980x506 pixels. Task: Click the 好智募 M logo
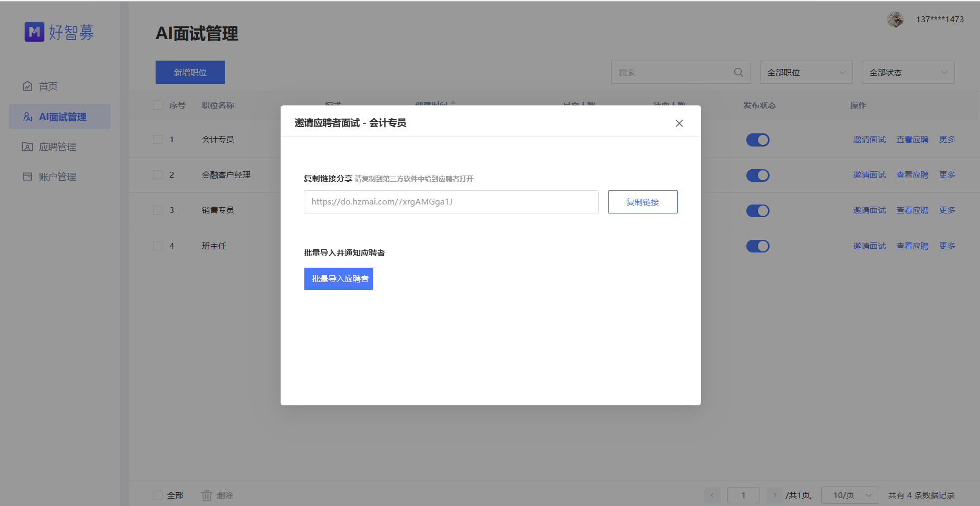pos(34,32)
